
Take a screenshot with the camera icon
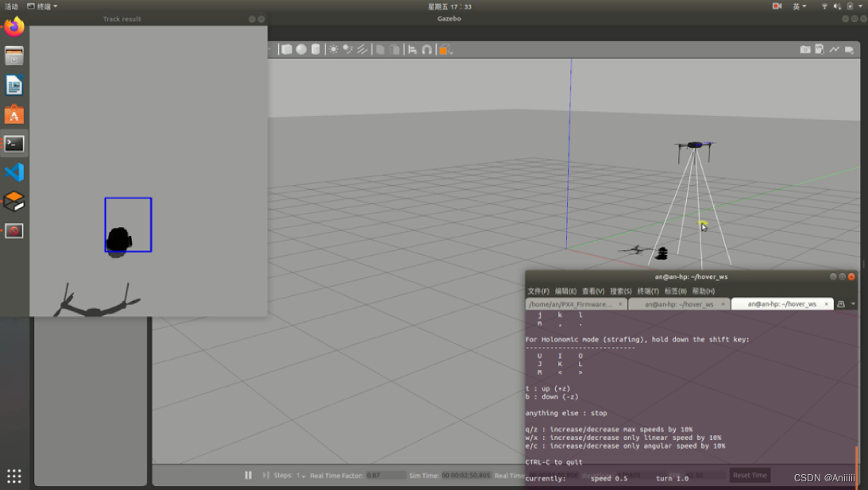point(805,49)
